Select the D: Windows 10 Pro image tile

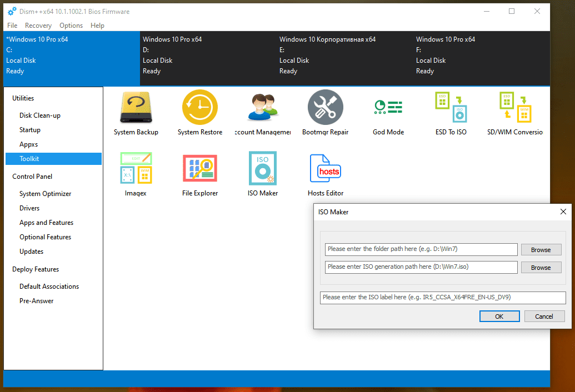pyautogui.click(x=208, y=59)
